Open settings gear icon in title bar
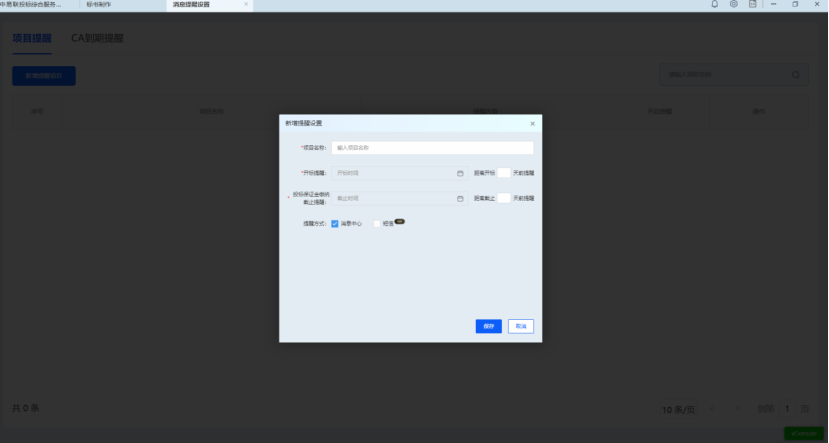829x443 pixels. (733, 5)
